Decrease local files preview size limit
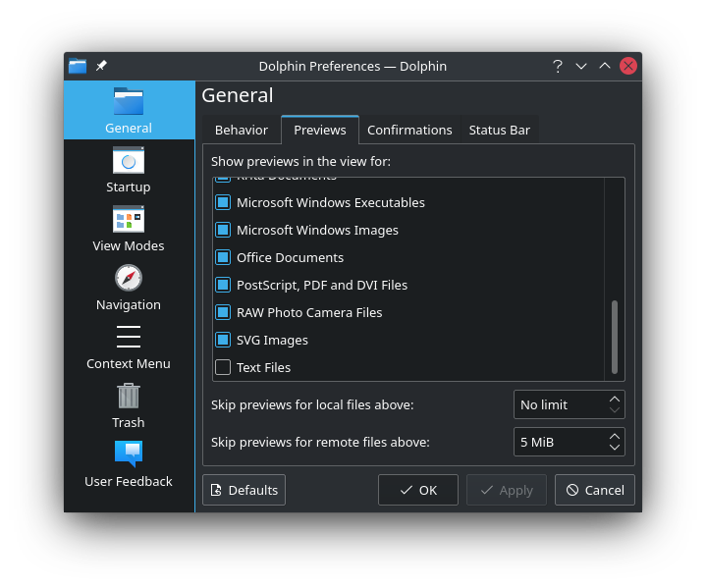This screenshot has height=588, width=706. point(615,410)
